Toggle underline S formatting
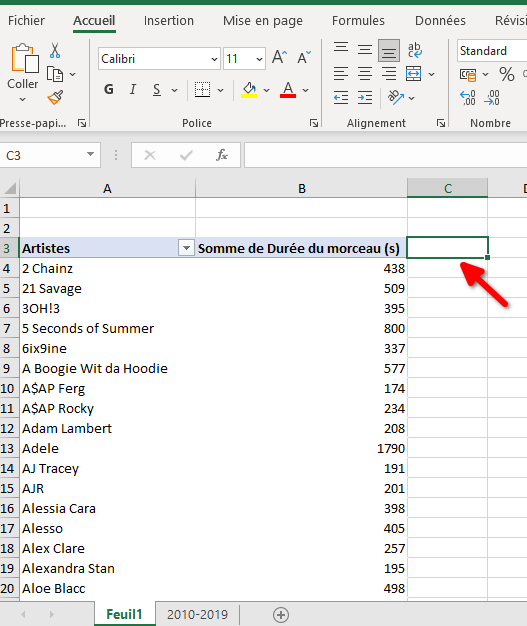The width and height of the screenshot is (527, 626). point(157,90)
